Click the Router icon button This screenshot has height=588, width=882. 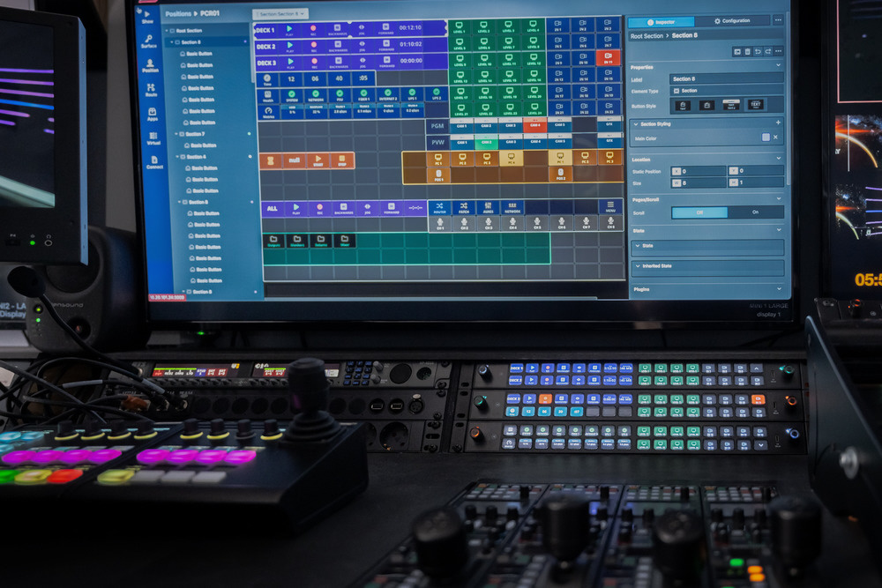pyautogui.click(x=438, y=209)
